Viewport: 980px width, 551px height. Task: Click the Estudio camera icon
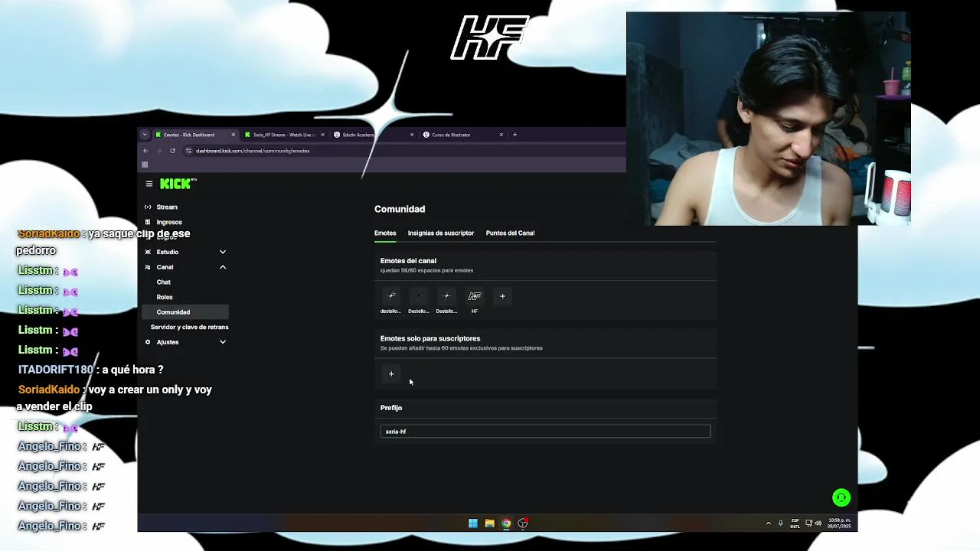(x=148, y=252)
